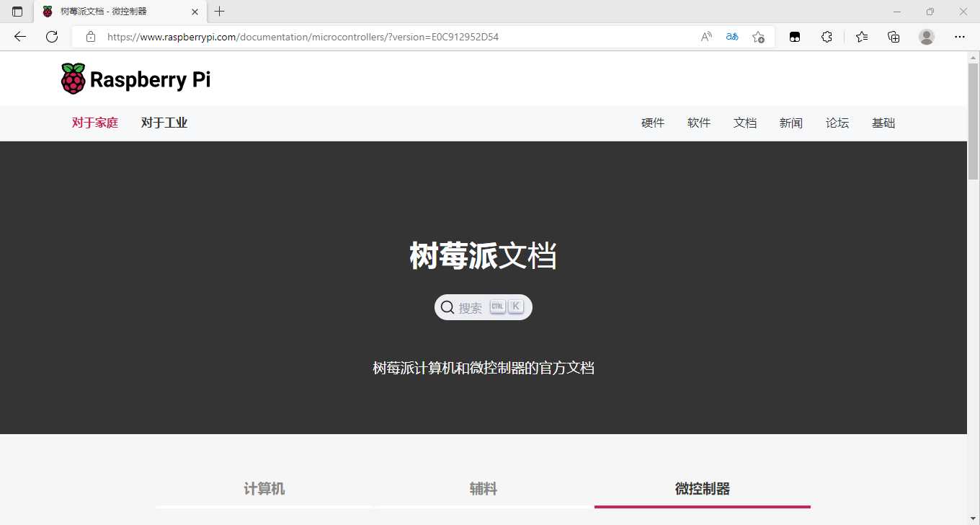
Task: Close the 树莓派文档 browser tab
Action: tap(195, 12)
